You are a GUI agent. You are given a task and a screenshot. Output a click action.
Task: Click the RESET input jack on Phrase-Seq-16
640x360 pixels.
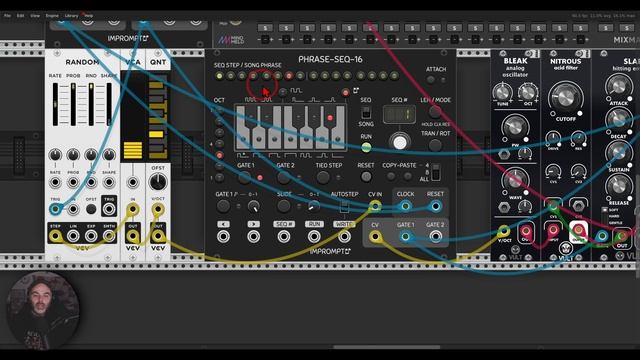pos(436,206)
